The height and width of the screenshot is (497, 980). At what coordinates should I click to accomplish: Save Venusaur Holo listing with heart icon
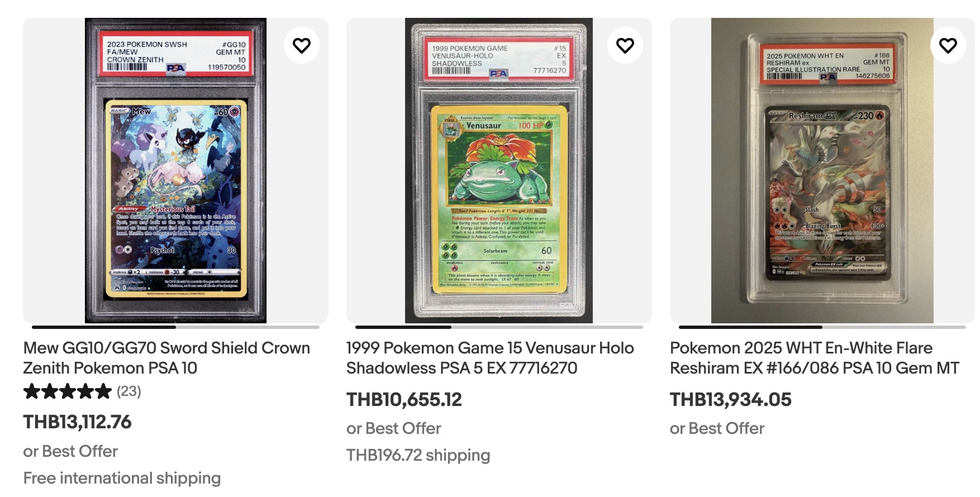tap(625, 45)
